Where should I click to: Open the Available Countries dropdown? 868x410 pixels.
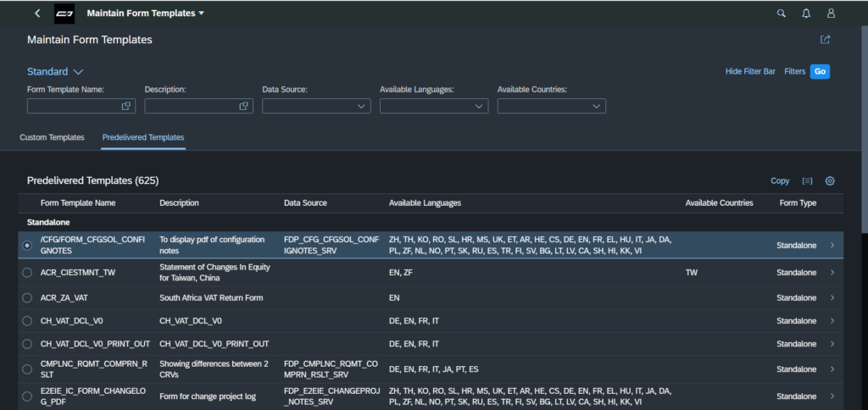(597, 106)
